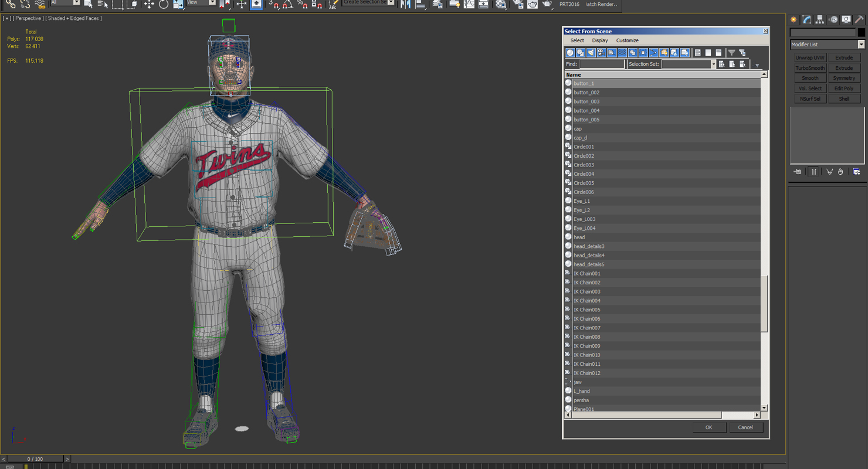Open the Hierarchy command panel tab
The height and width of the screenshot is (469, 868).
click(820, 19)
